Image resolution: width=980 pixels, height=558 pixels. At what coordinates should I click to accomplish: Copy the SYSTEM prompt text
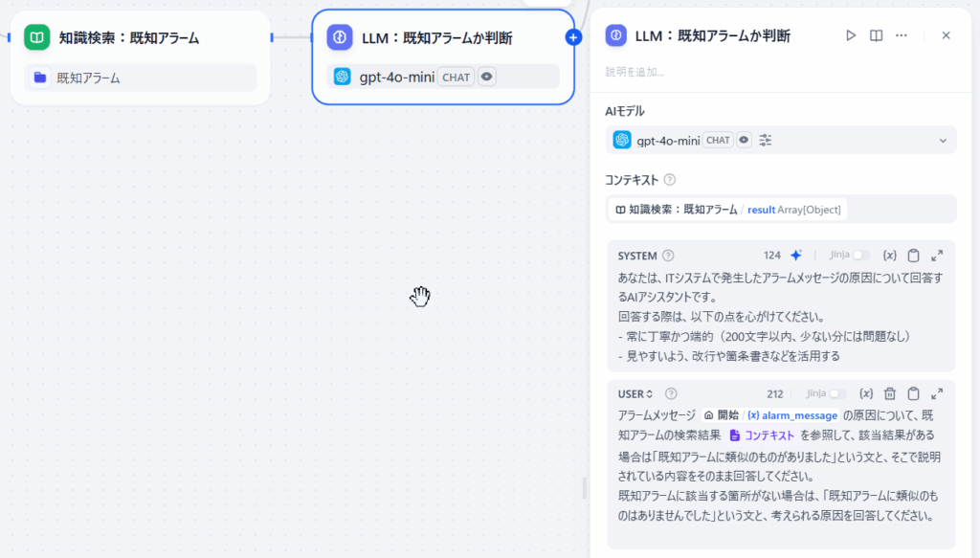(914, 256)
